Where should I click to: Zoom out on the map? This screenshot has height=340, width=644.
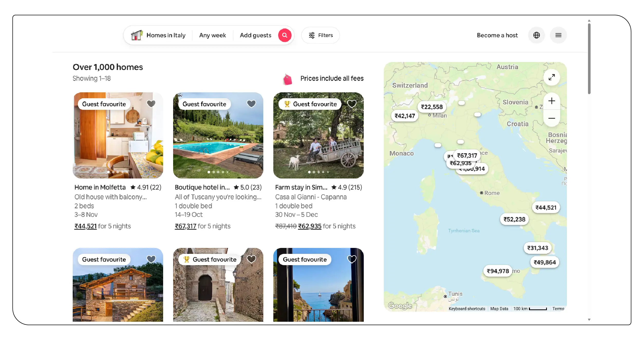click(552, 118)
